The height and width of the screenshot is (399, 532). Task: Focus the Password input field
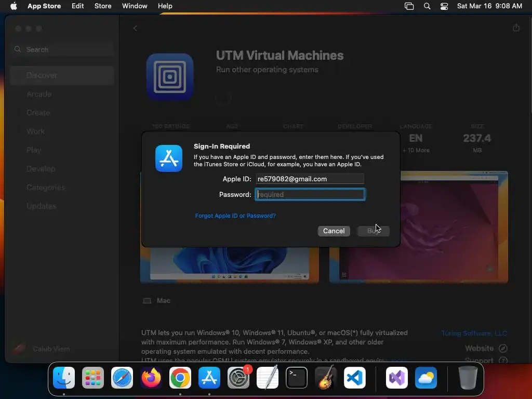tap(310, 194)
